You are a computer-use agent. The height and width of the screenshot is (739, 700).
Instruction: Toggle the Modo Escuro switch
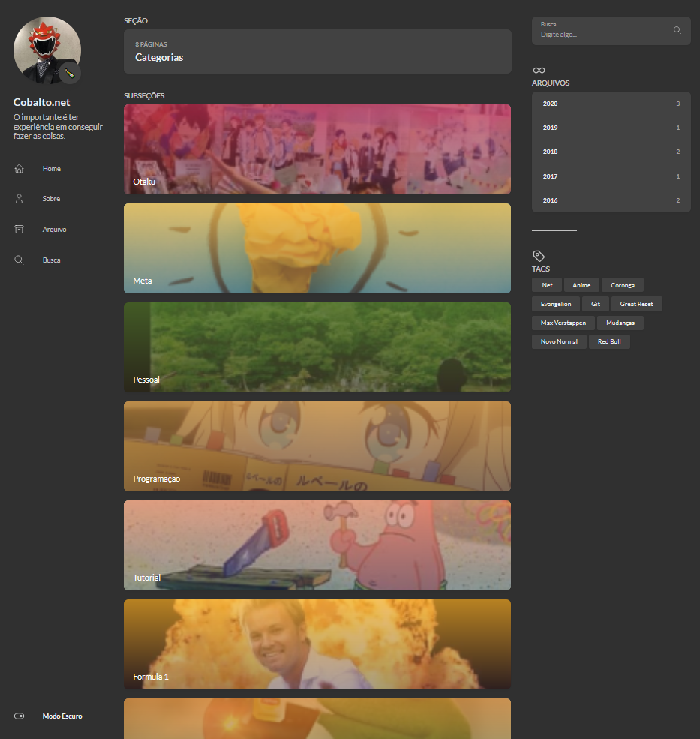point(18,716)
